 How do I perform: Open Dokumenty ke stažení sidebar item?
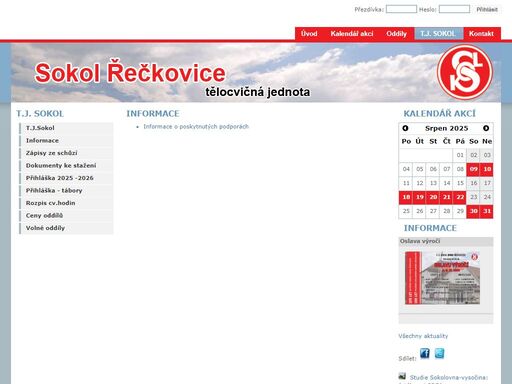[x=66, y=166]
